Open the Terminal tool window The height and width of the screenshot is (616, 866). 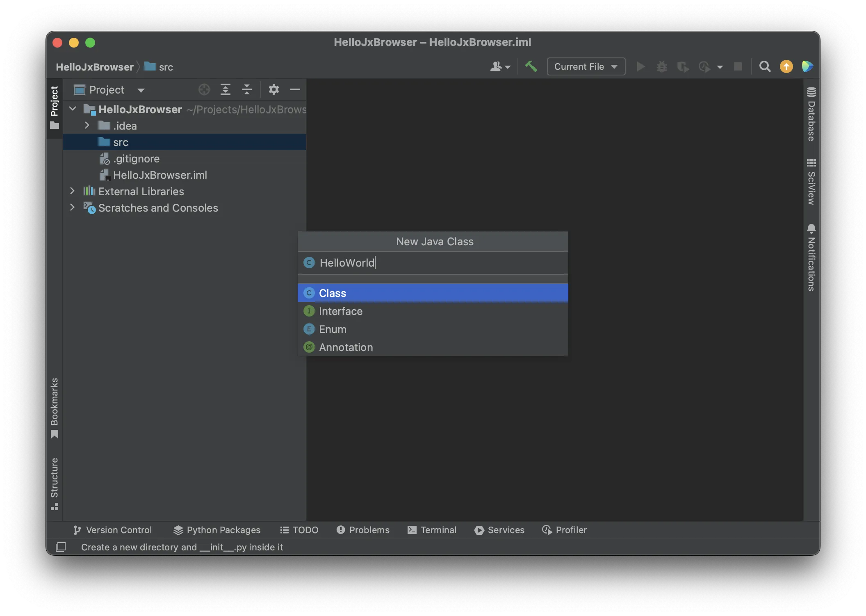coord(432,530)
